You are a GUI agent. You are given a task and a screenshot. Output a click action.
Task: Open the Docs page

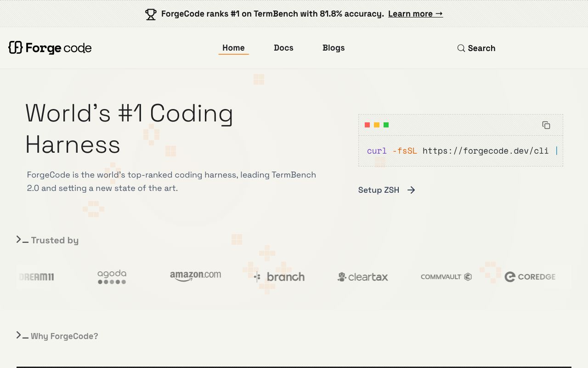pyautogui.click(x=283, y=48)
